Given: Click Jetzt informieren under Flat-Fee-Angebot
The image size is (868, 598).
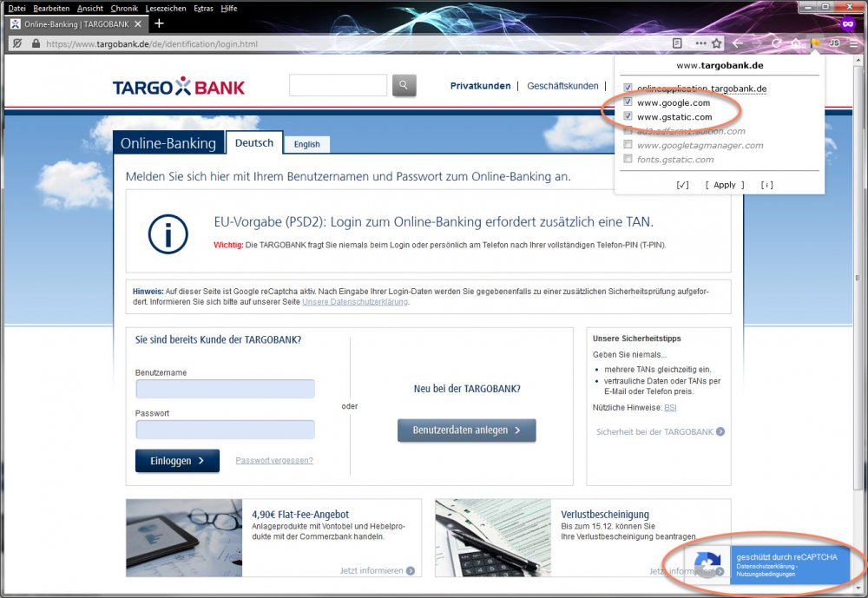Looking at the screenshot, I should (x=377, y=570).
